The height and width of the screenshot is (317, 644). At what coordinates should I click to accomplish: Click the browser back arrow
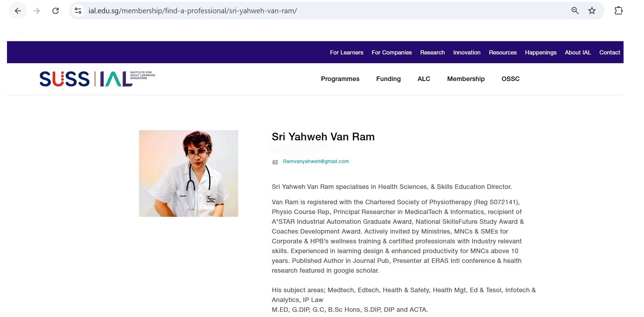click(x=18, y=11)
